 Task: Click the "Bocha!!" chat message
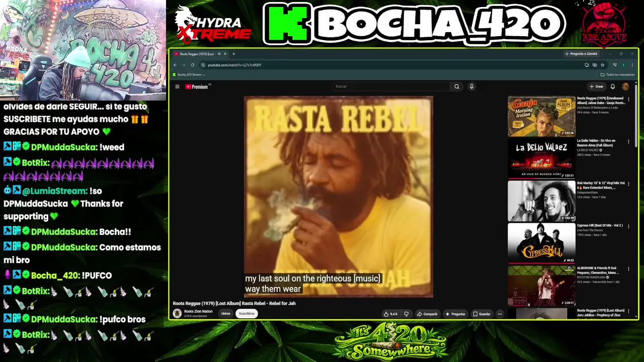[115, 232]
